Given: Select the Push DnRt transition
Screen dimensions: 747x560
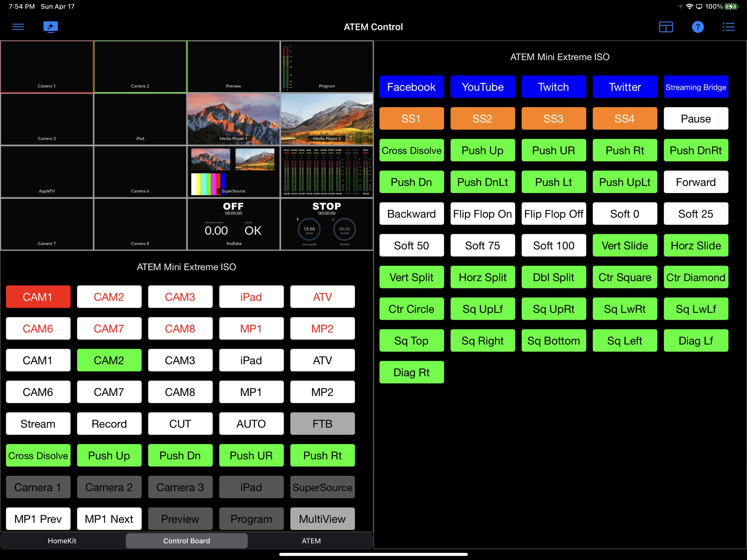Looking at the screenshot, I should click(x=696, y=150).
